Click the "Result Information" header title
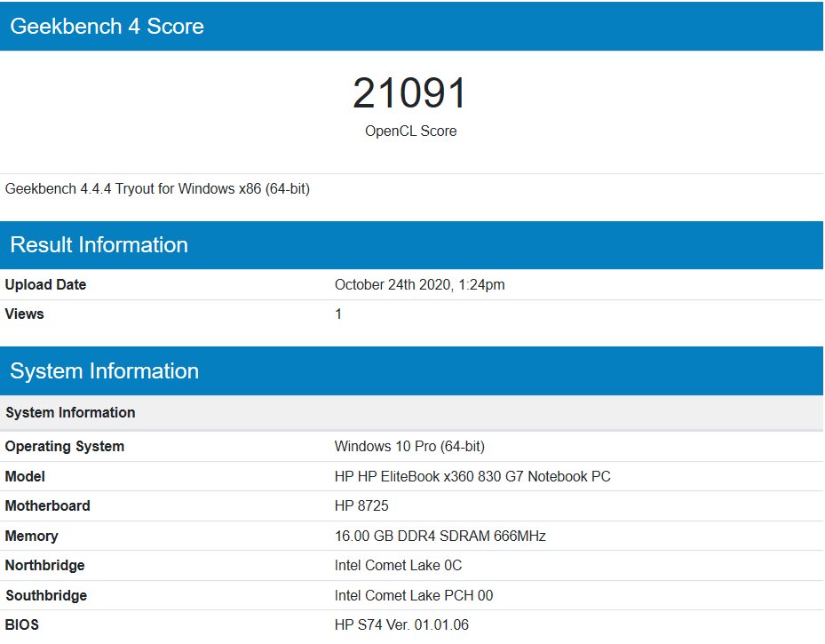The image size is (825, 644). 99,245
